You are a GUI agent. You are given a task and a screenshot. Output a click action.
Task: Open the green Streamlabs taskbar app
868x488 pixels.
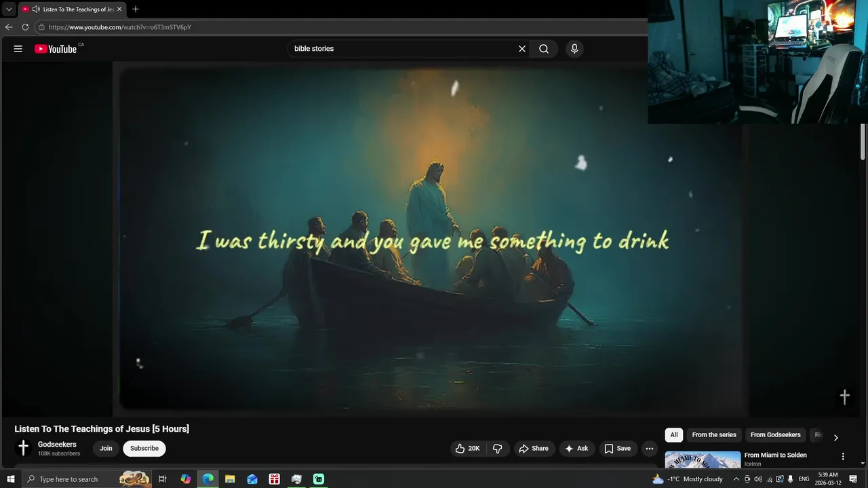pos(319,479)
